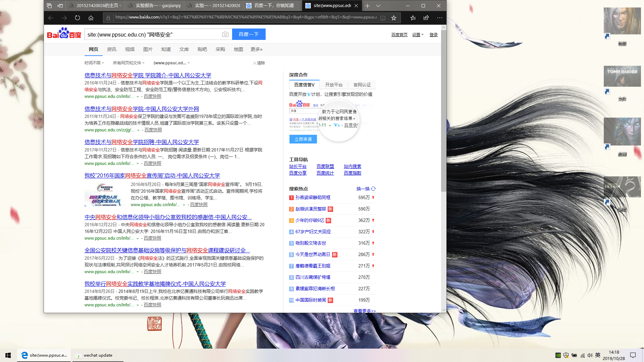644x362 pixels.
Task: Open Edge settings and more menu
Action: click(439, 18)
